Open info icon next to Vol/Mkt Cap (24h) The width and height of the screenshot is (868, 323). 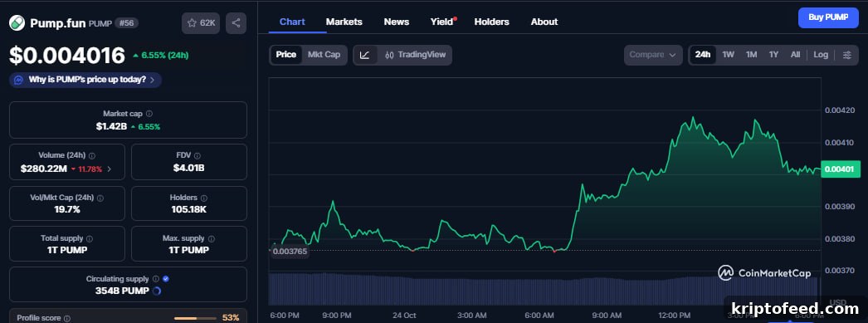point(100,198)
